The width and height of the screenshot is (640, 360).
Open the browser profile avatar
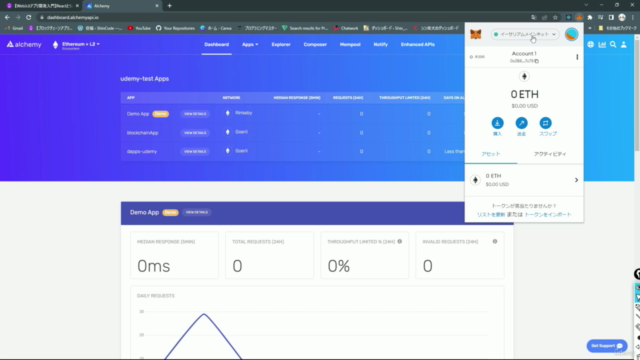coord(622,18)
